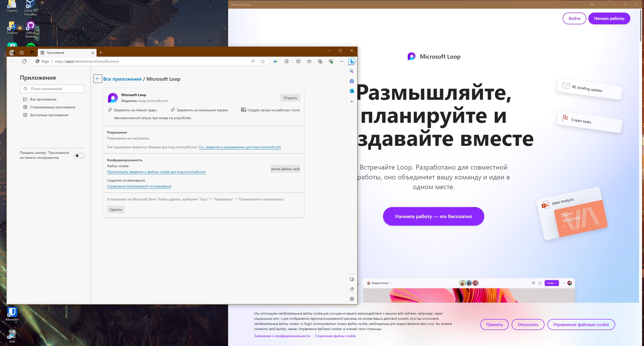
Task: Open the Extensions puzzle icon in Edge
Action: point(287,61)
